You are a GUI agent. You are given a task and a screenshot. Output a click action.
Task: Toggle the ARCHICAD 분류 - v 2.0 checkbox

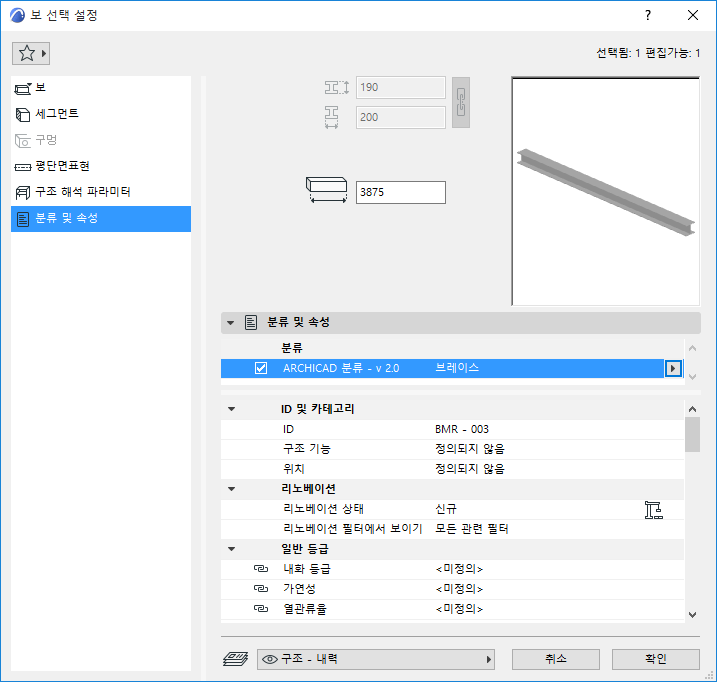261,368
